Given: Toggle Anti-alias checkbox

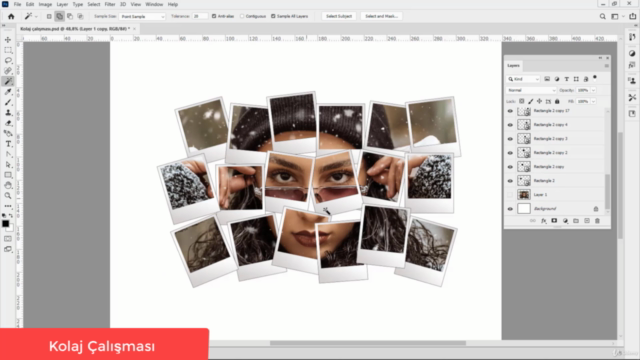Looking at the screenshot, I should 214,16.
